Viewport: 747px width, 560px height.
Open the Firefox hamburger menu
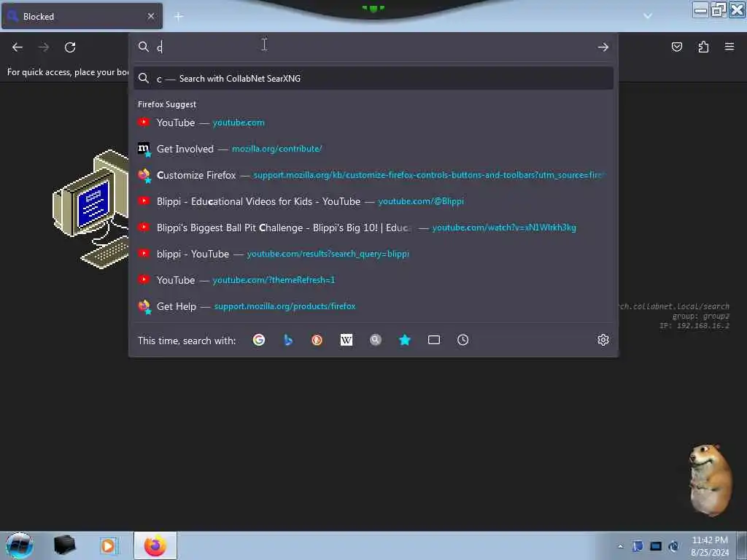[729, 47]
